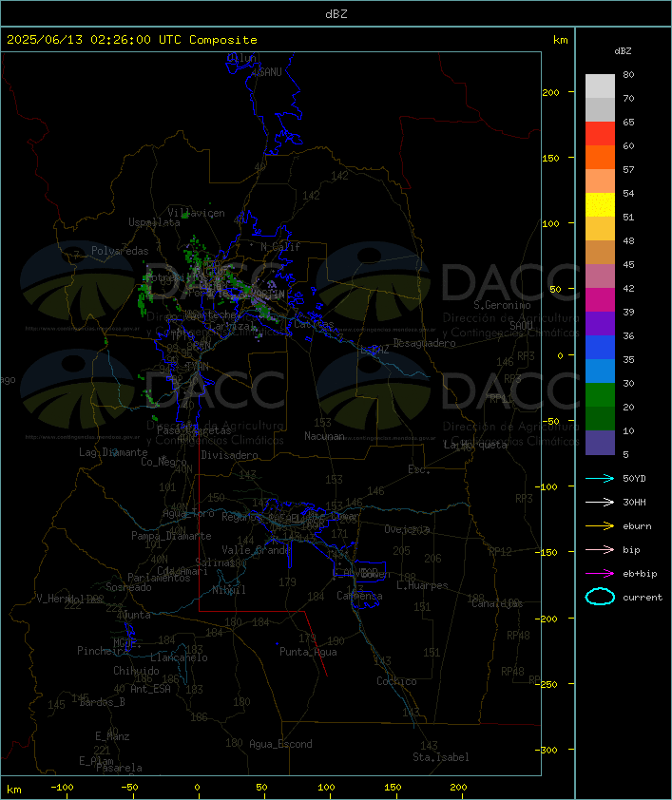Click the magenta eb+bip arrow legend icon

600,574
